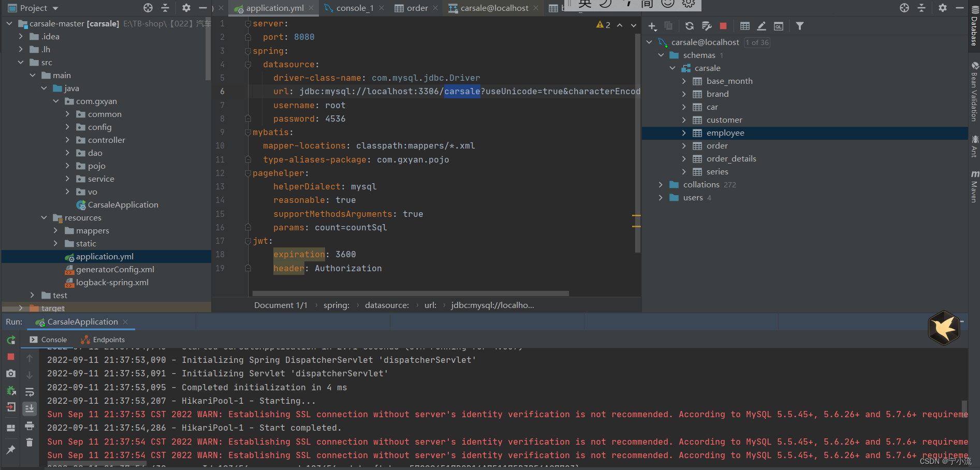Screen dimensions: 980x470
Task: Click the down-arrow stack trace icon in console
Action: pyautogui.click(x=30, y=375)
